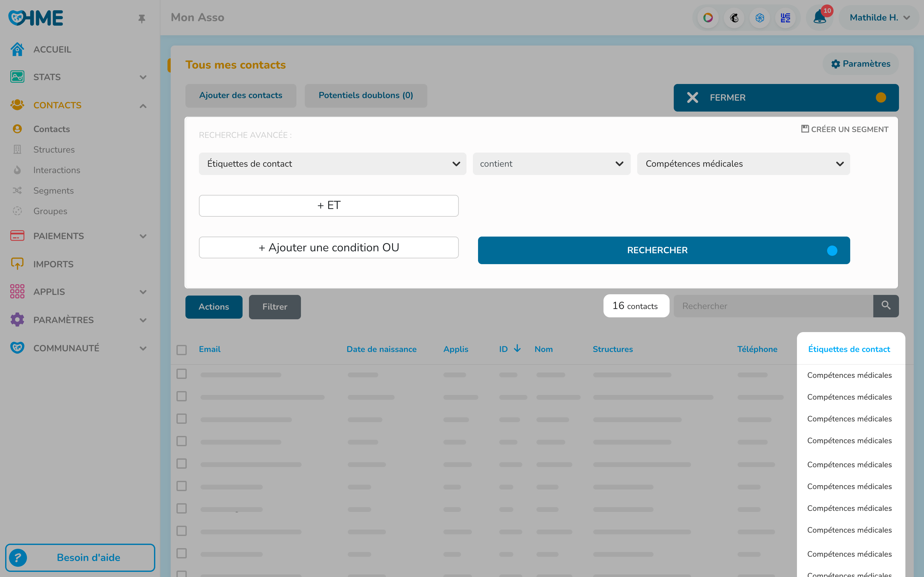The image size is (924, 577).
Task: Check the second contact row checkbox
Action: click(x=182, y=397)
